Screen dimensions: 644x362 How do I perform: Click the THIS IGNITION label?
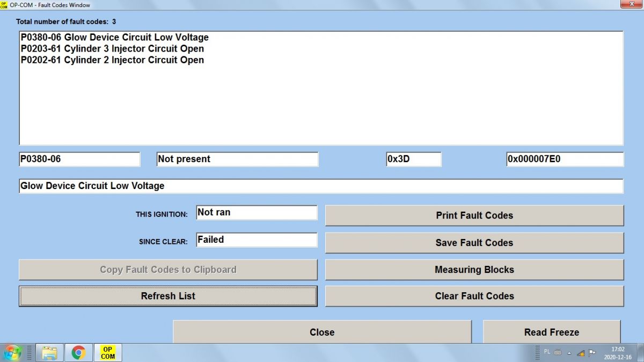(162, 214)
